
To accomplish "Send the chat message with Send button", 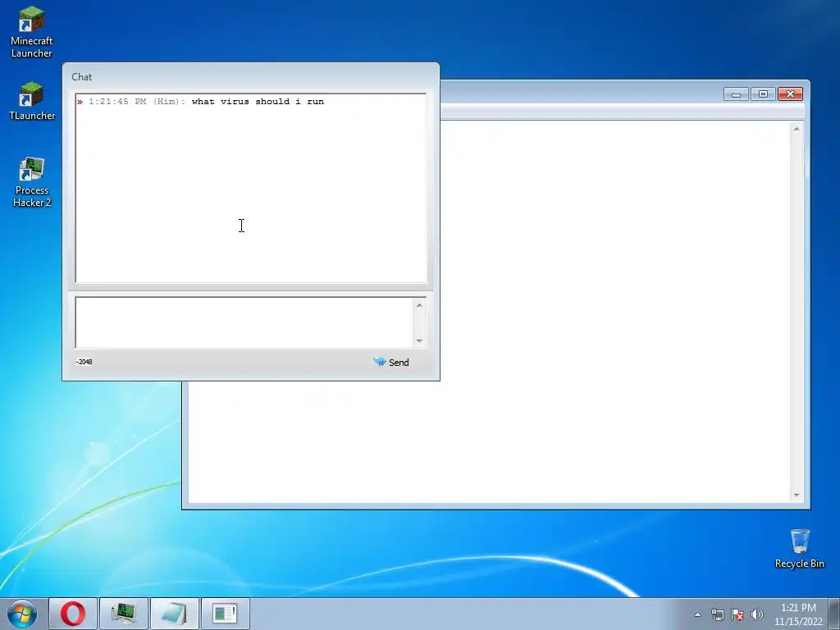I will click(x=391, y=362).
